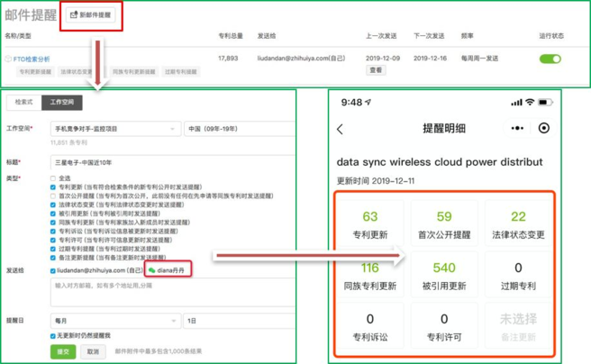Viewport: 591px width, 364px height.
Task: Toggle the 运行状态 switch for FTO检索分析
Action: [549, 59]
